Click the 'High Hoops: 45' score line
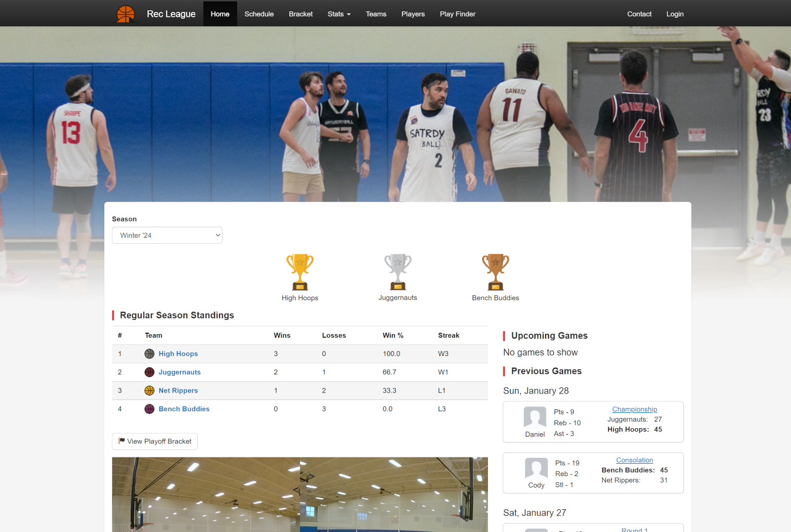Image resolution: width=791 pixels, height=532 pixels. click(635, 430)
